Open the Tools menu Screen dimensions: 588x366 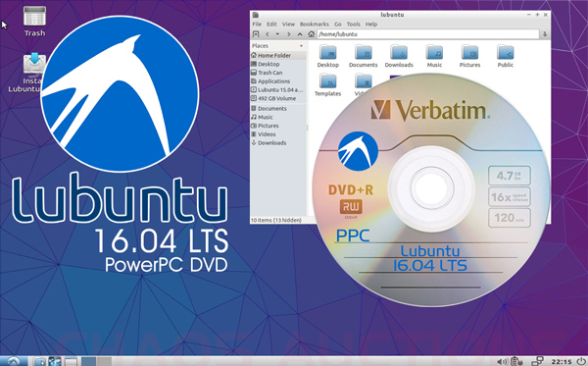tap(353, 24)
